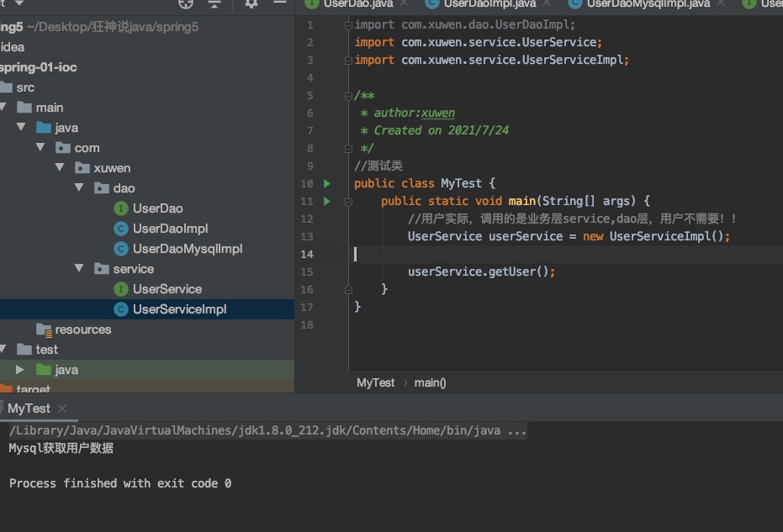
Task: Open project panel settings gear
Action: [x=251, y=4]
